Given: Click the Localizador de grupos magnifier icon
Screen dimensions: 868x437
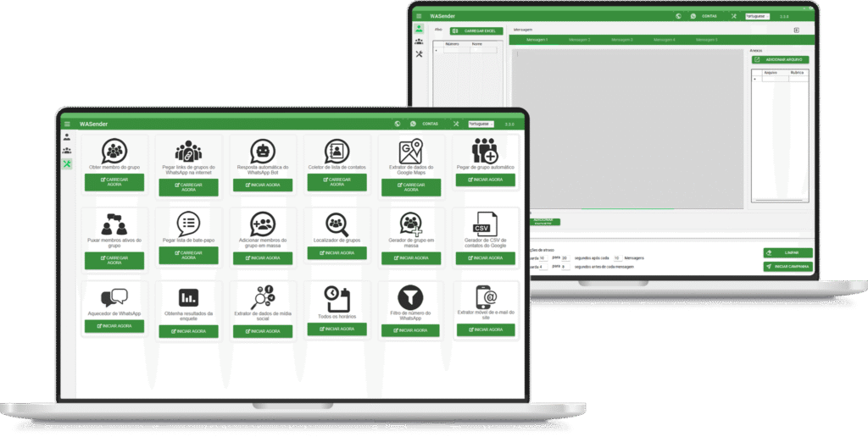Looking at the screenshot, I should click(337, 224).
